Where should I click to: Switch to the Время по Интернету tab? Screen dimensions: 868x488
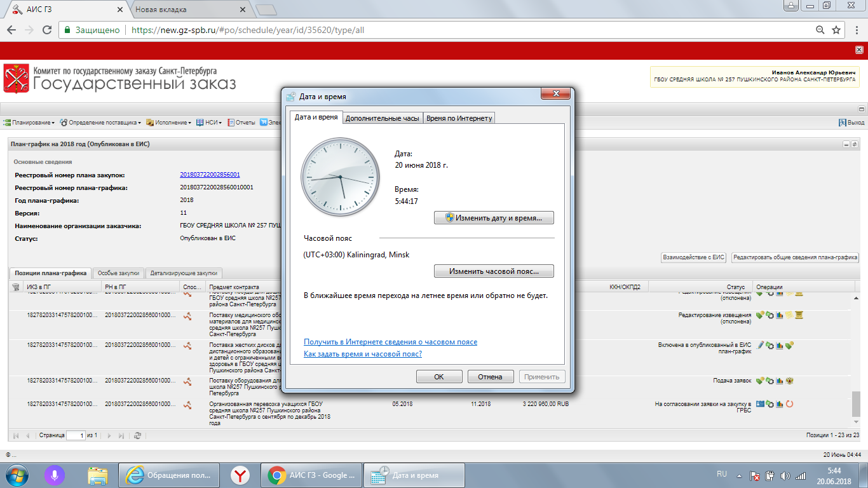pos(459,118)
